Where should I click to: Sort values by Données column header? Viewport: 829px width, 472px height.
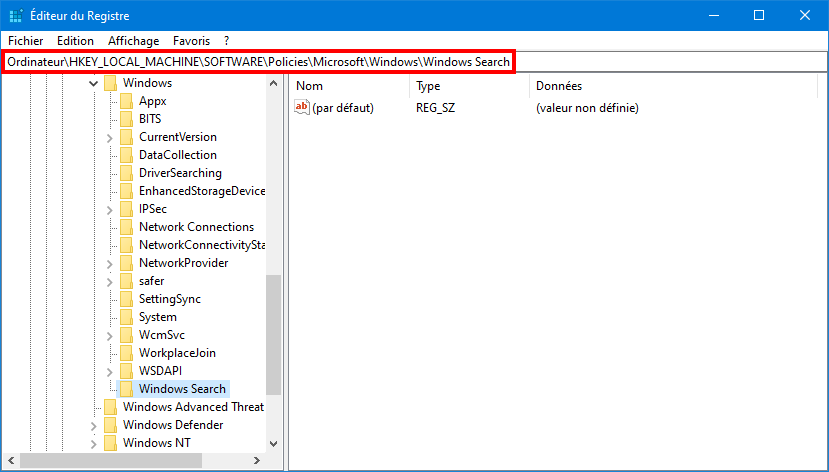pyautogui.click(x=673, y=86)
